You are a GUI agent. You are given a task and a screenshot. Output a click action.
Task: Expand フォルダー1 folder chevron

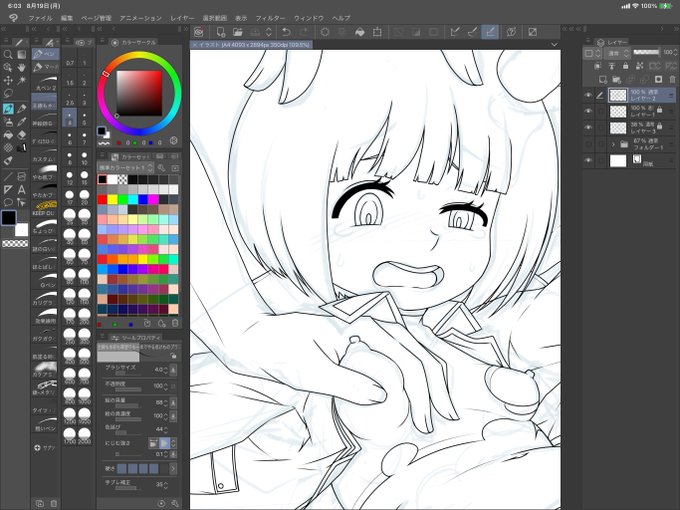click(613, 144)
